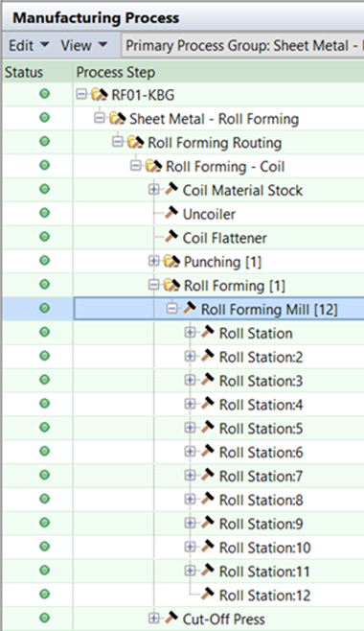Expand the Coil Material Stock node

(x=154, y=189)
